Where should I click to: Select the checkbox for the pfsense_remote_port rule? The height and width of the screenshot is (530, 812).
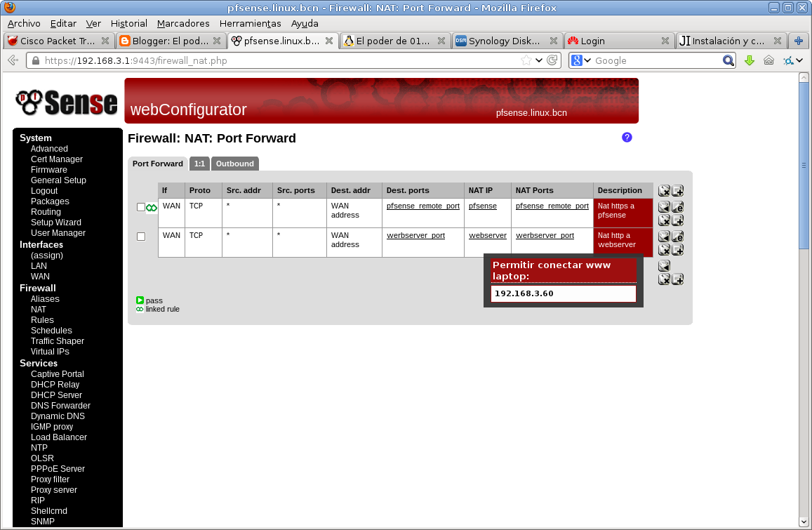click(140, 207)
